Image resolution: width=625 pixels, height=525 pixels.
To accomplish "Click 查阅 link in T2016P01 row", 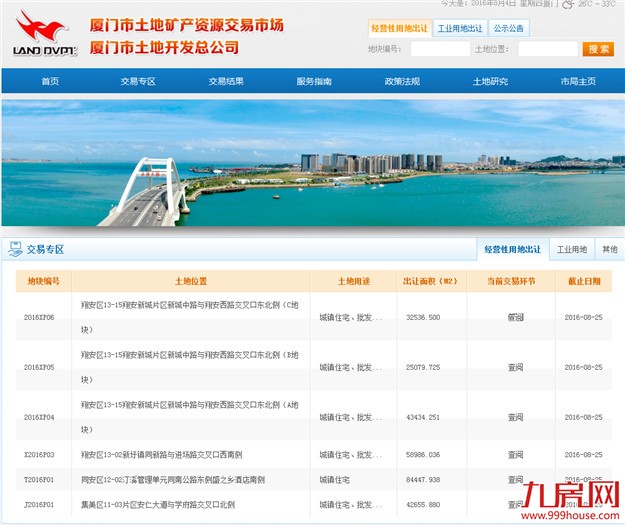I will pos(515,480).
